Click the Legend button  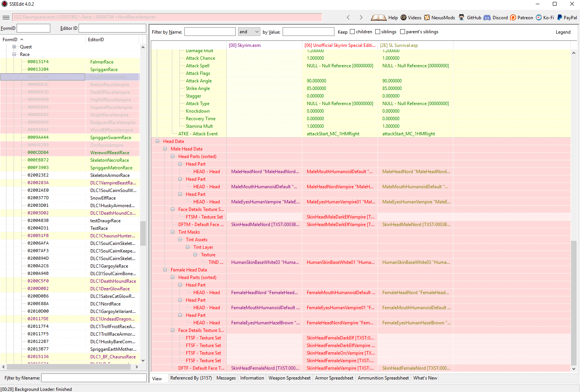click(x=563, y=32)
